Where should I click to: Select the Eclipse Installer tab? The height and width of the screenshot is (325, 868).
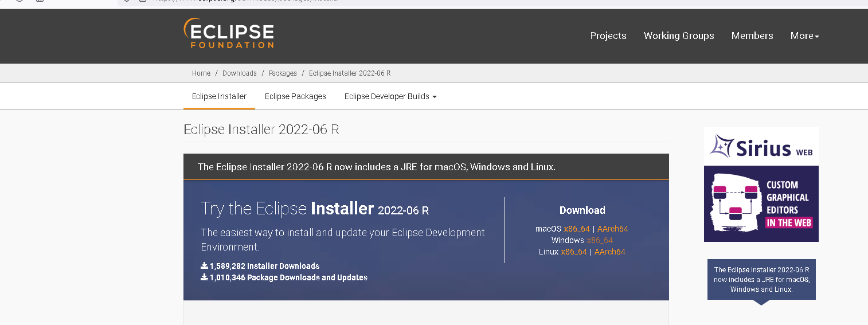[219, 96]
